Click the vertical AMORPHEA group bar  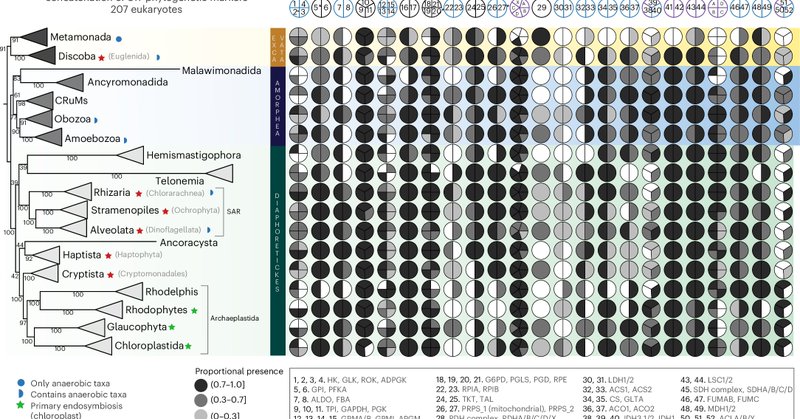[278, 106]
